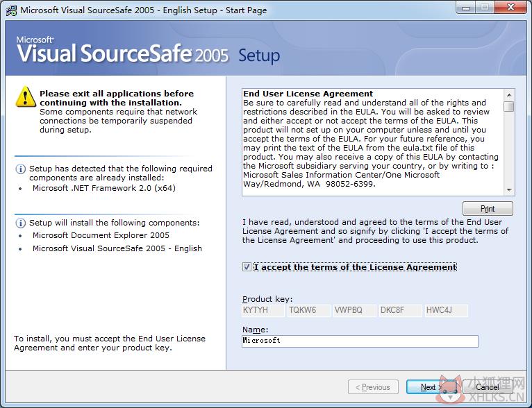Image resolution: width=532 pixels, height=408 pixels.
Task: Click 'To install, you must accept' note
Action: pos(110,343)
